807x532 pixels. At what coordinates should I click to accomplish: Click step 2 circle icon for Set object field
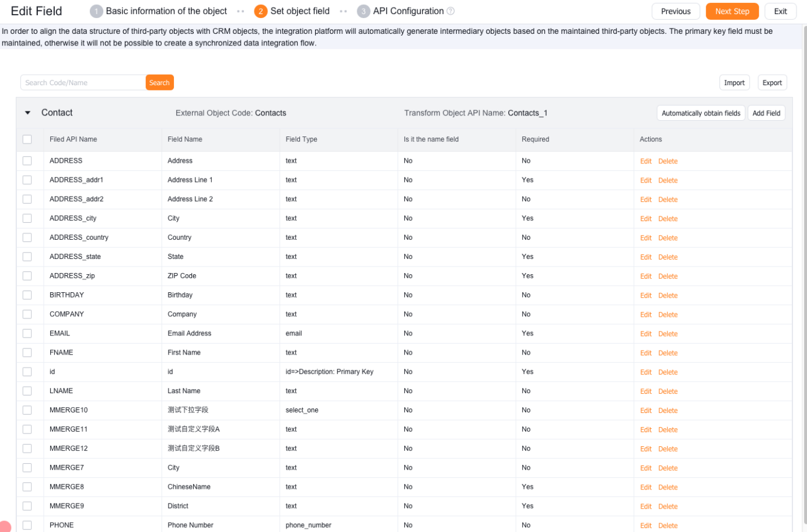(261, 11)
